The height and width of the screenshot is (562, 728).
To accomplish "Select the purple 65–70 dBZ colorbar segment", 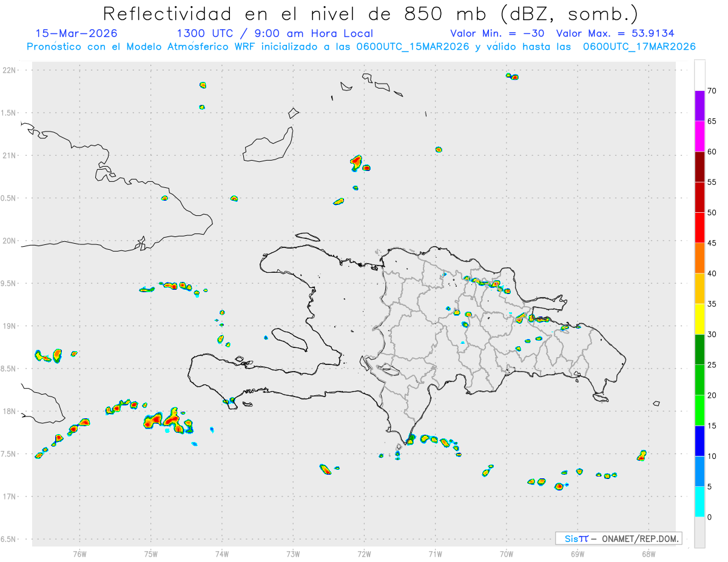I will coord(699,105).
